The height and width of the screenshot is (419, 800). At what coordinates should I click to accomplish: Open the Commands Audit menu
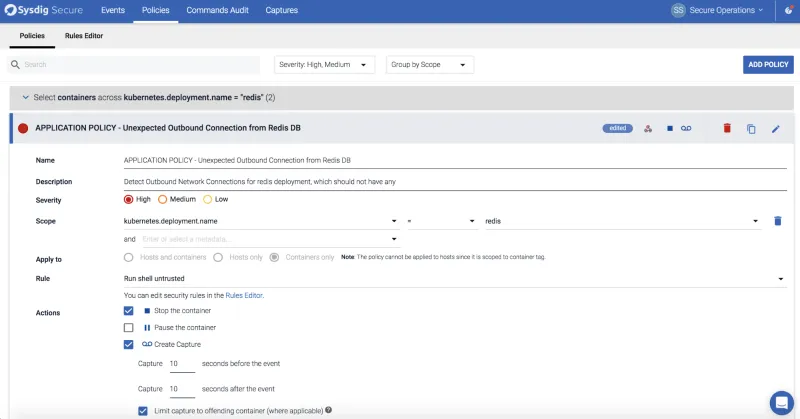pyautogui.click(x=217, y=10)
